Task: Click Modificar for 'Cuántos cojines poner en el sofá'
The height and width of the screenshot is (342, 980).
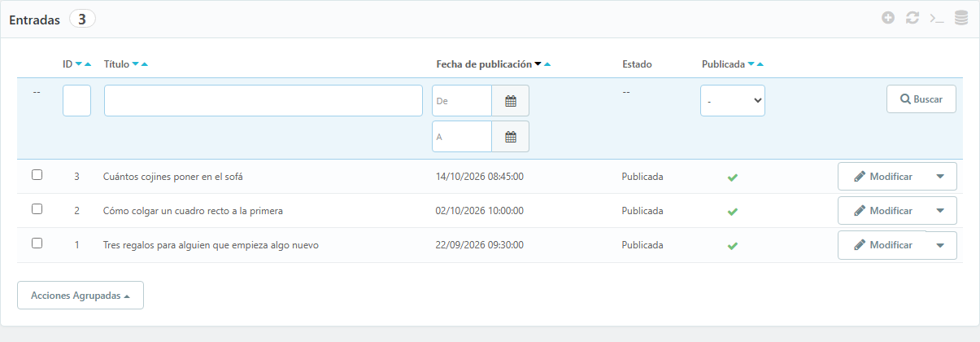Action: (x=882, y=176)
